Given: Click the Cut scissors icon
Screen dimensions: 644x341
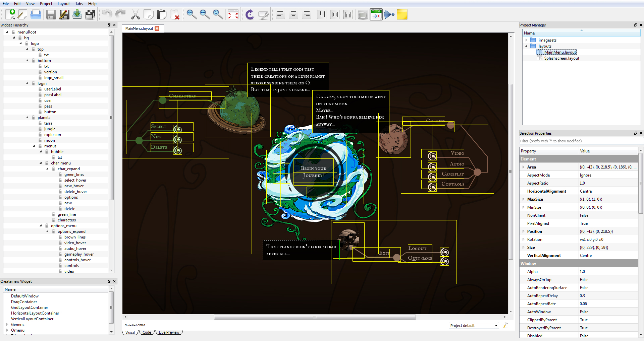Looking at the screenshot, I should click(x=135, y=14).
